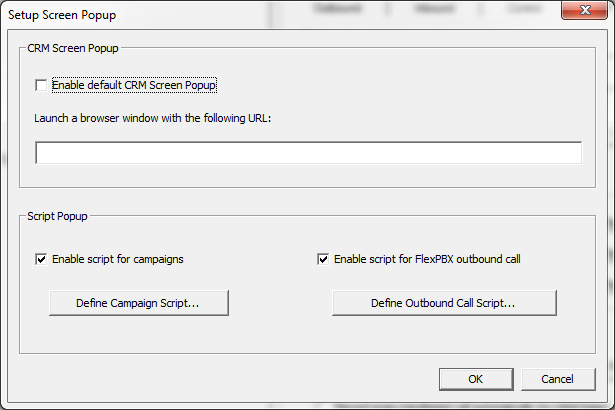Screen dimensions: 615x410
Task: Focus the browser URL text field
Action: [x=308, y=153]
